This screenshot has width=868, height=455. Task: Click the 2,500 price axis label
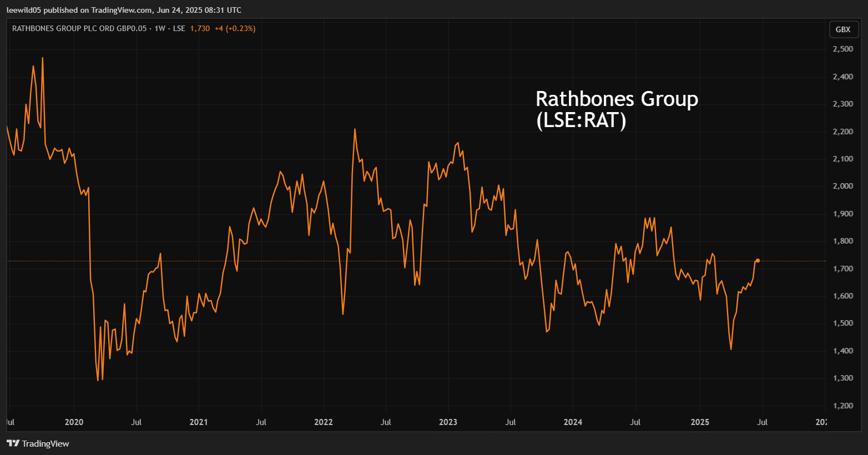tap(843, 49)
